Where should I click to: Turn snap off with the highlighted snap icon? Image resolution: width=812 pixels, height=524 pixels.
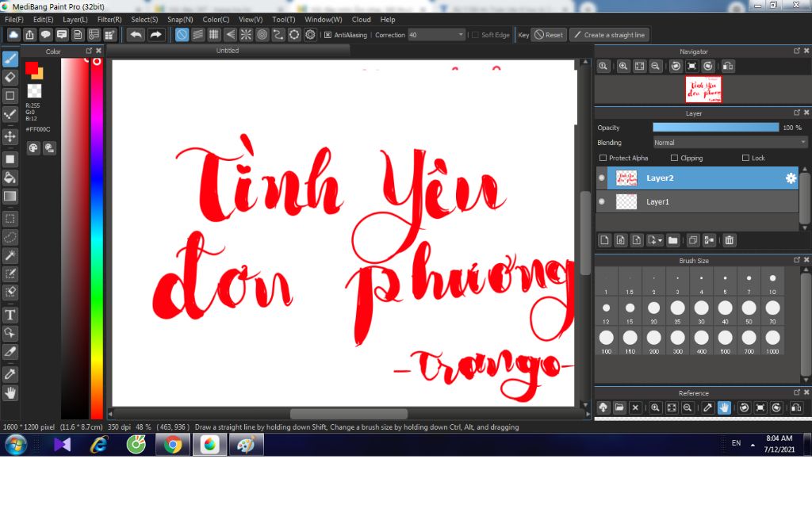click(182, 35)
